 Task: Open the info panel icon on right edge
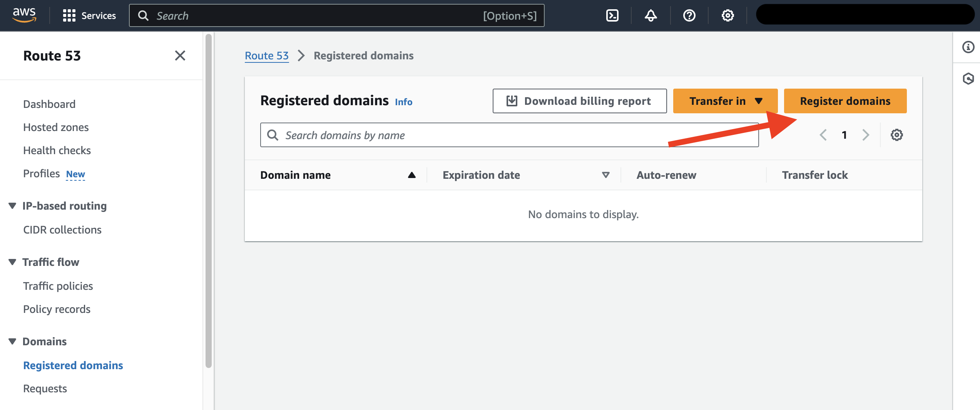968,47
